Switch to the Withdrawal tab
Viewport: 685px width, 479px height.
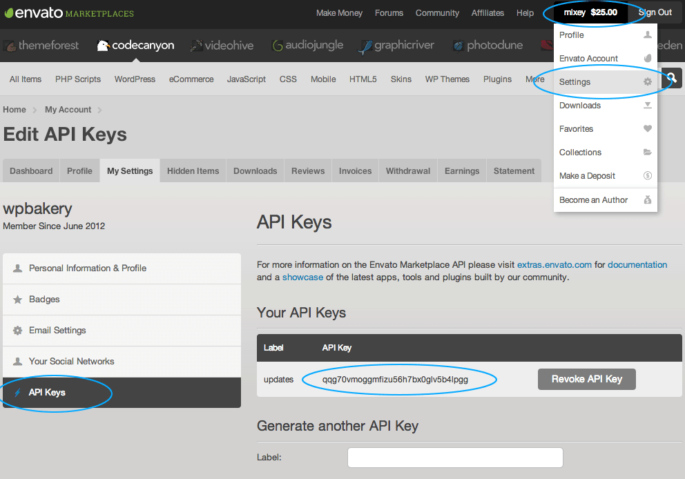(408, 171)
